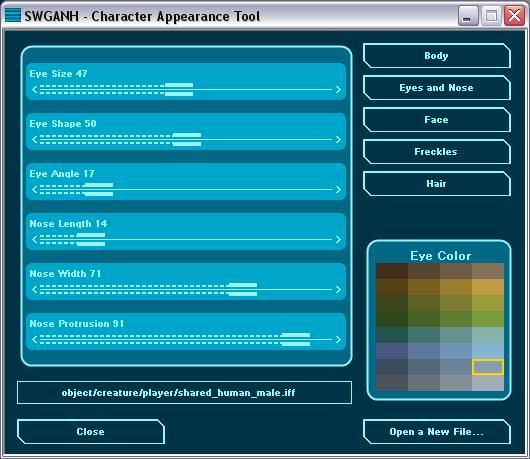This screenshot has width=530, height=459.
Task: Select the yellow-outlined gray eye color swatch
Action: (488, 367)
